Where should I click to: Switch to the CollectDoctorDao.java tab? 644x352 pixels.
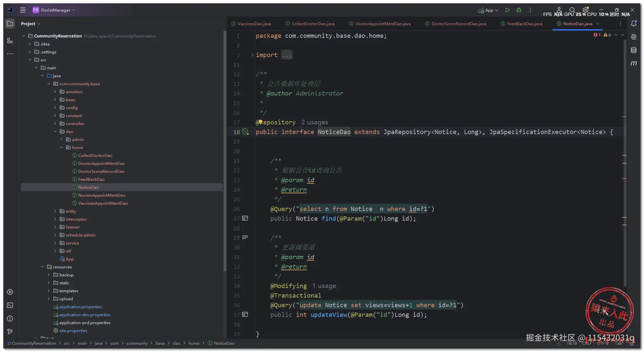click(x=310, y=24)
